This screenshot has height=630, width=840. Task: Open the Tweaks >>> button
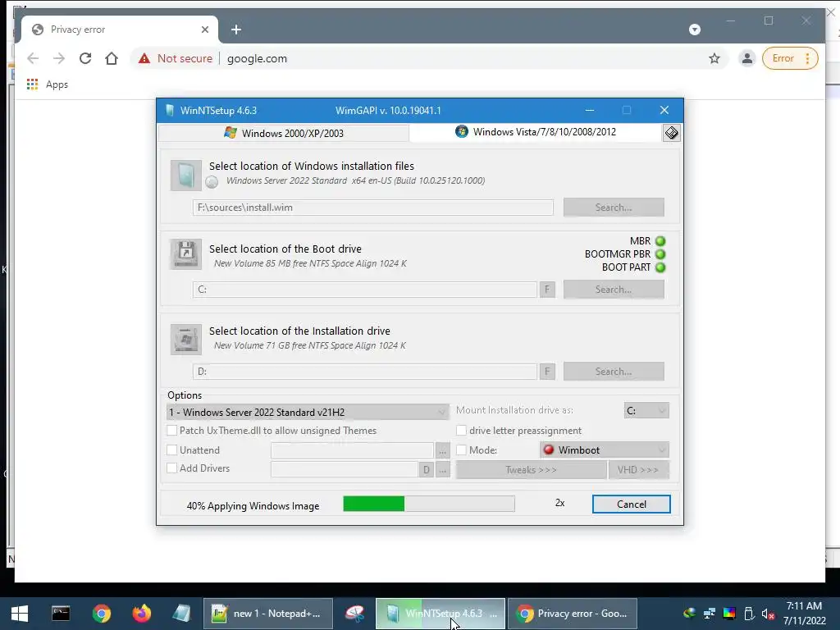pyautogui.click(x=531, y=470)
